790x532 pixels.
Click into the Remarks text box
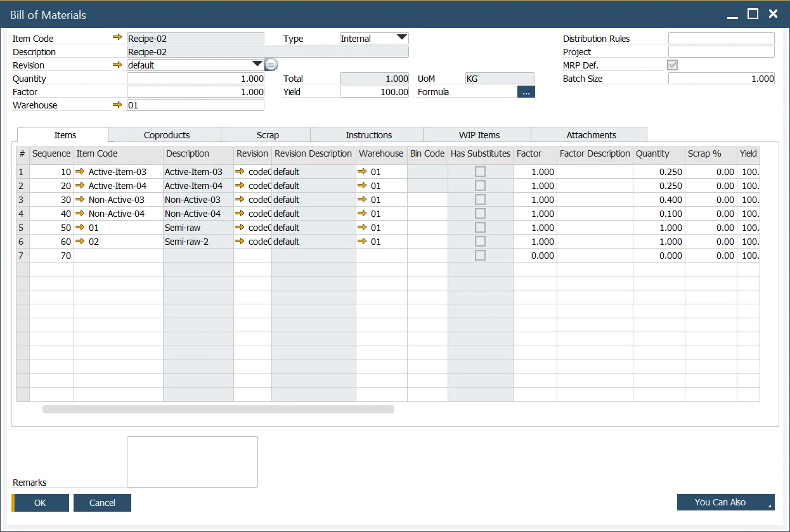192,462
